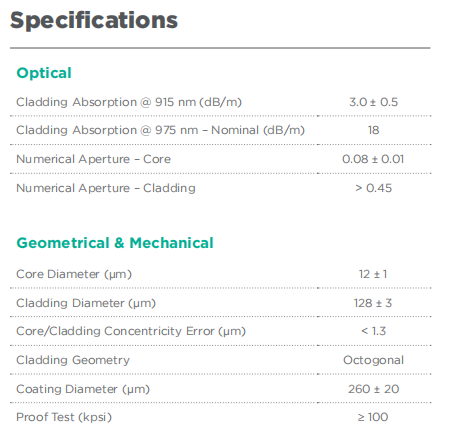
Task: Click the Cladding Diameter (µm) label
Action: (x=86, y=303)
